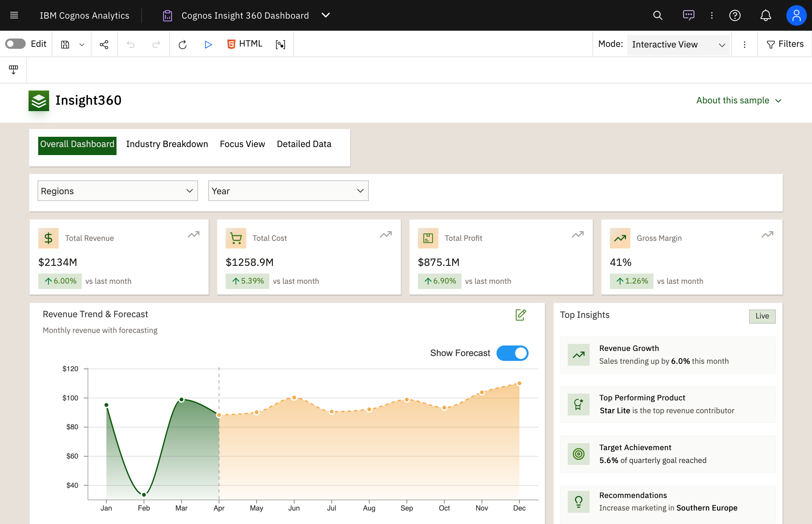Click the undo arrow

pos(131,45)
